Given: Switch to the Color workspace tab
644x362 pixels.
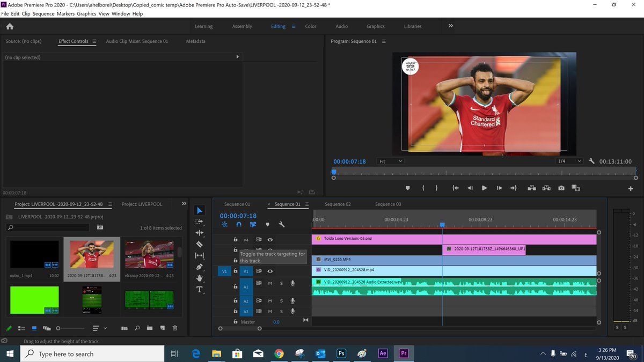Looking at the screenshot, I should pyautogui.click(x=311, y=26).
